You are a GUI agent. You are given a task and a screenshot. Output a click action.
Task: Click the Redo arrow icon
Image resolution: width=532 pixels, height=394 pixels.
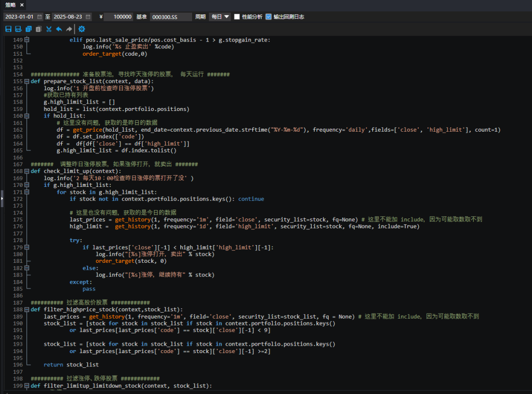click(69, 29)
